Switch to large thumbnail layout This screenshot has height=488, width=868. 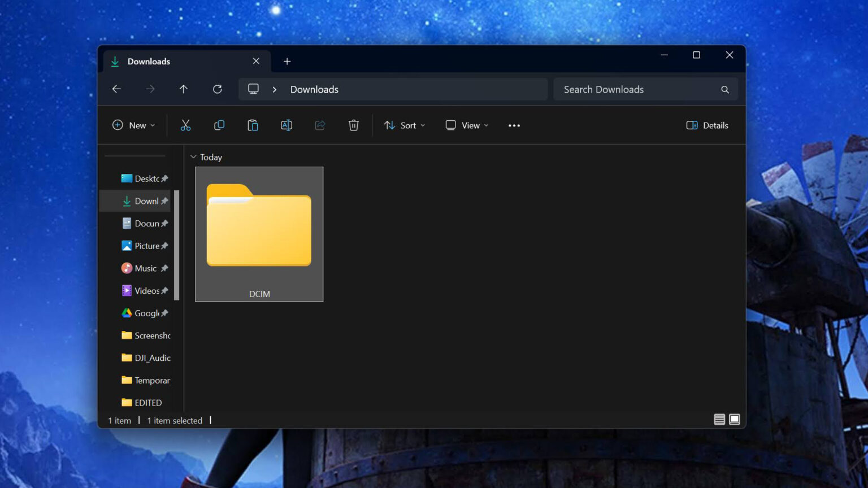[x=734, y=419]
